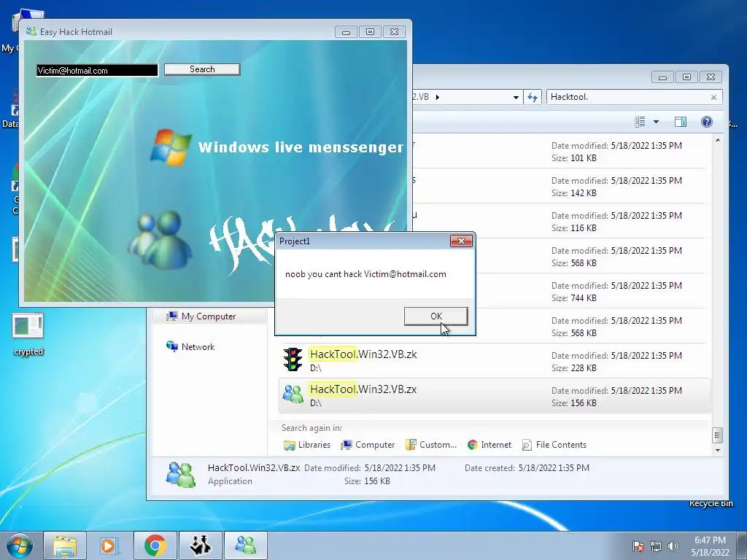Viewport: 747px width, 560px height.
Task: Open Action Center flag in tray
Action: 638,546
